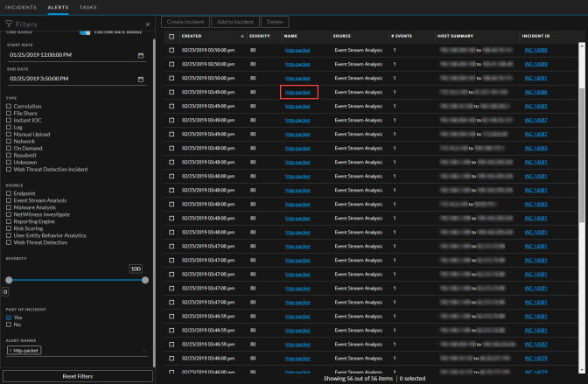Check the Malware Analysis source checkbox

coord(9,207)
